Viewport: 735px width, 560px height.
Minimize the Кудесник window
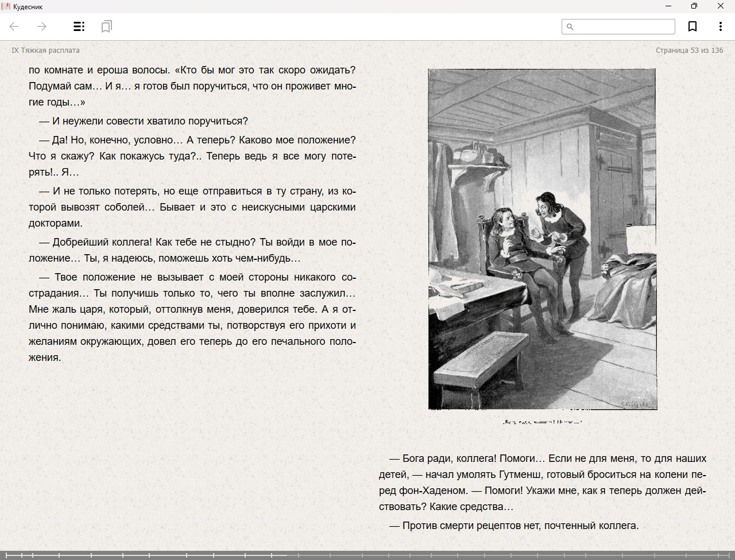668,6
